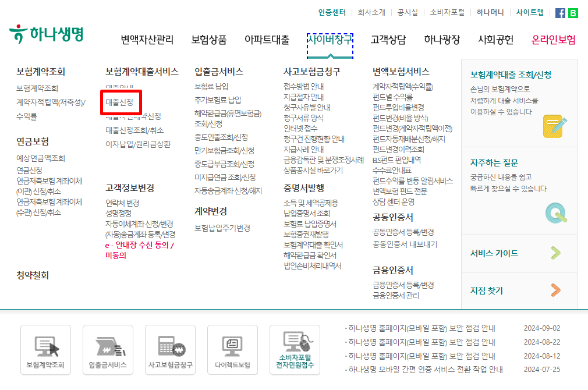
Task: Open 만기보험금조회/신청 link
Action: pyautogui.click(x=224, y=151)
